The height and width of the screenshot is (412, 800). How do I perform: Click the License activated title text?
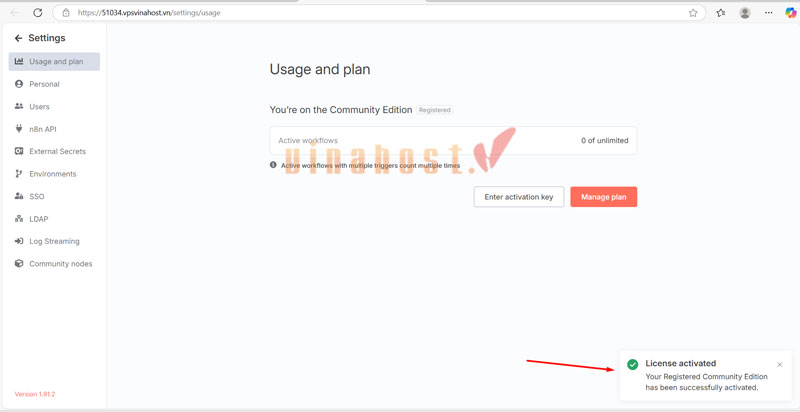[x=681, y=364]
